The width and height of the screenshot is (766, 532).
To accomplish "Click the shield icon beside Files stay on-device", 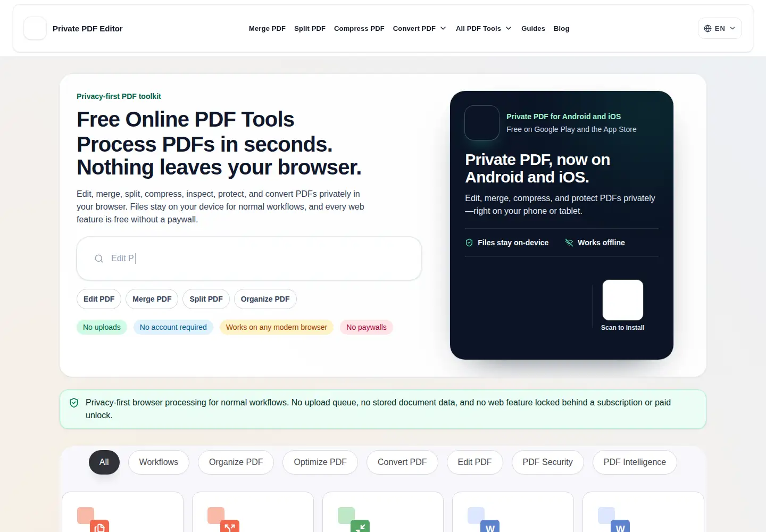I will click(469, 243).
